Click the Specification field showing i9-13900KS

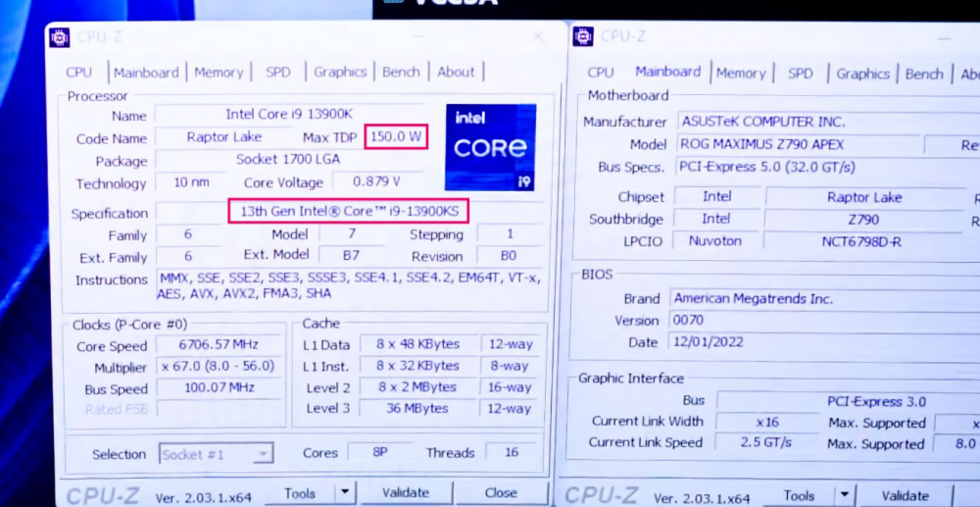pyautogui.click(x=349, y=211)
